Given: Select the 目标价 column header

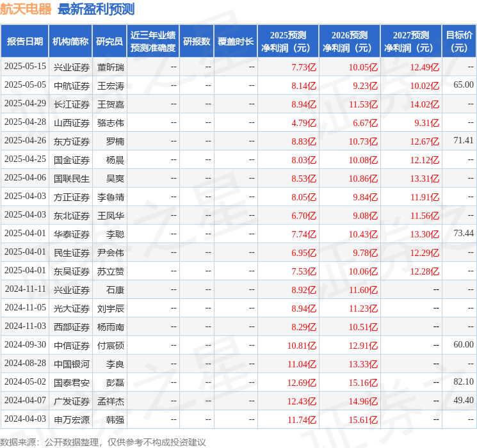Looking at the screenshot, I should pyautogui.click(x=459, y=42).
